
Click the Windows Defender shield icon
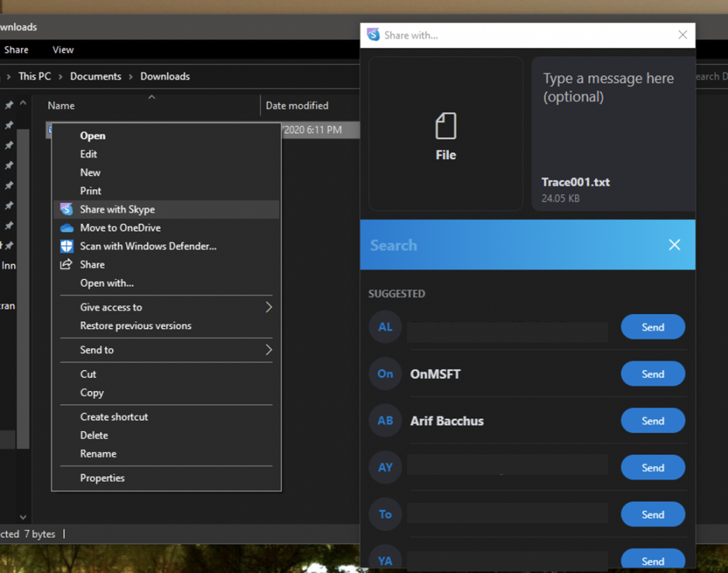[x=66, y=246]
